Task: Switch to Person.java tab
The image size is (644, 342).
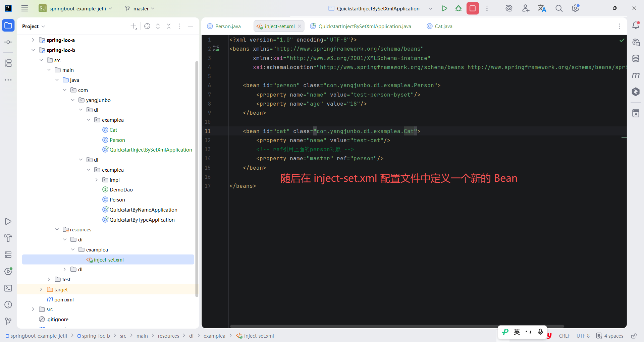Action: tap(224, 26)
